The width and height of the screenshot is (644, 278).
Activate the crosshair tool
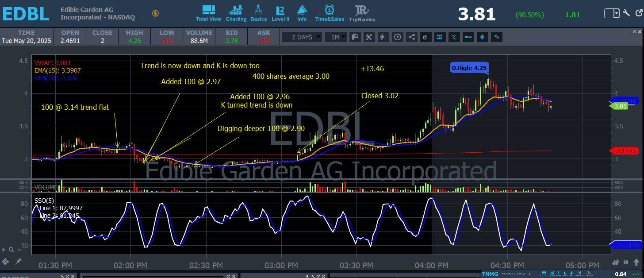[5, 262]
